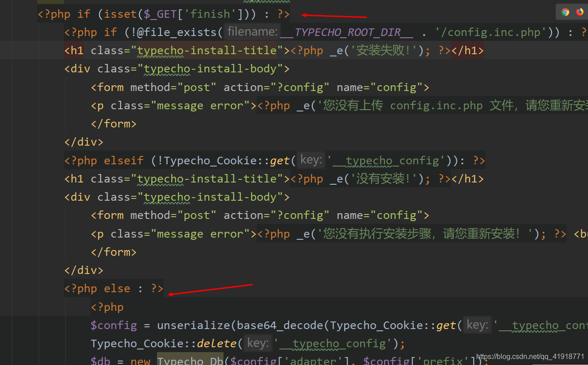This screenshot has width=588, height=365.
Task: Click the '<?php else : ?>' line
Action: [114, 289]
